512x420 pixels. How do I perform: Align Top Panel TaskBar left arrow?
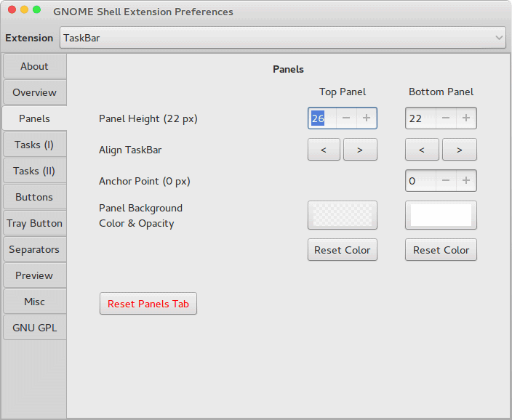click(x=324, y=150)
